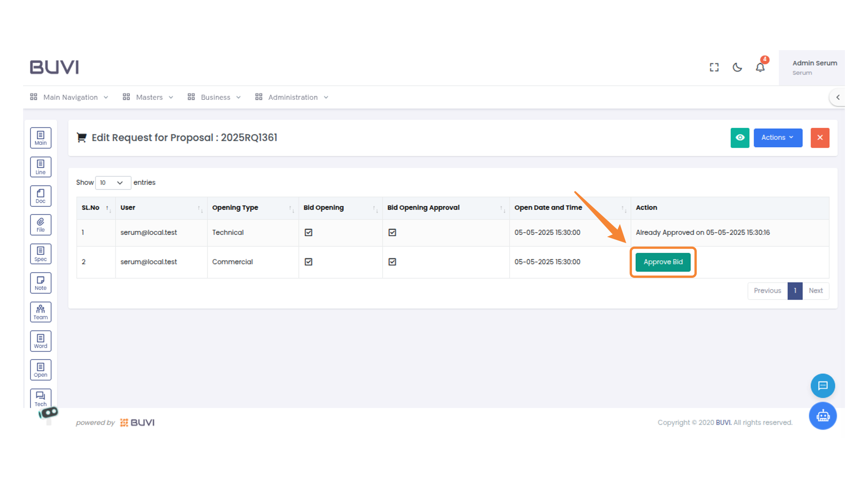Enter fullscreen mode via expand icon

point(714,67)
